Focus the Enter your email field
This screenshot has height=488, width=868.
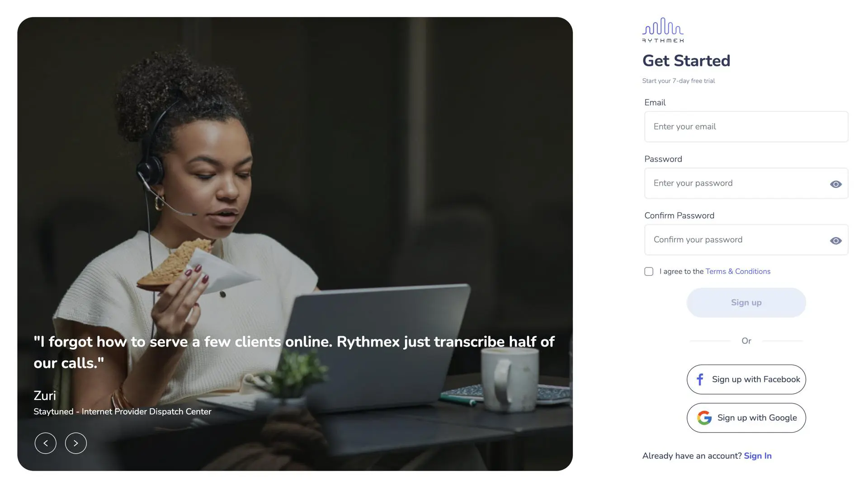(746, 127)
